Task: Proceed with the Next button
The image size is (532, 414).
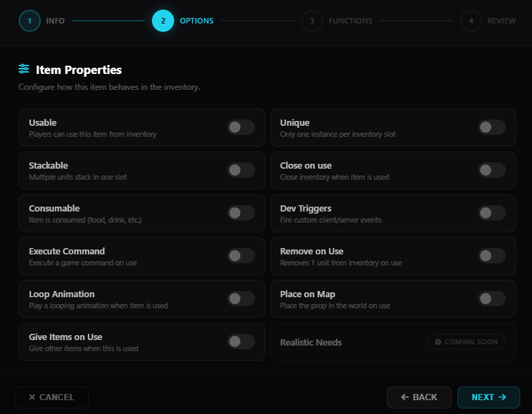Action: pyautogui.click(x=488, y=397)
